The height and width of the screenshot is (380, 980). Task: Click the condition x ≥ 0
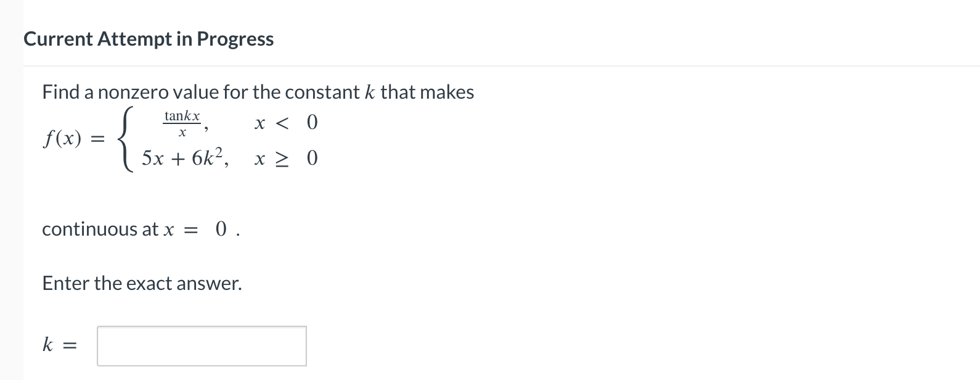pyautogui.click(x=285, y=159)
